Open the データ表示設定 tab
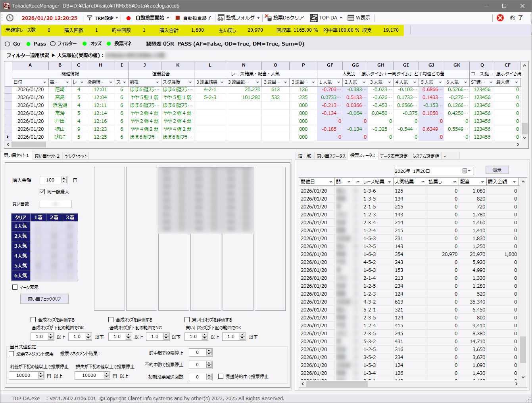This screenshot has height=403, width=532. 394,156
